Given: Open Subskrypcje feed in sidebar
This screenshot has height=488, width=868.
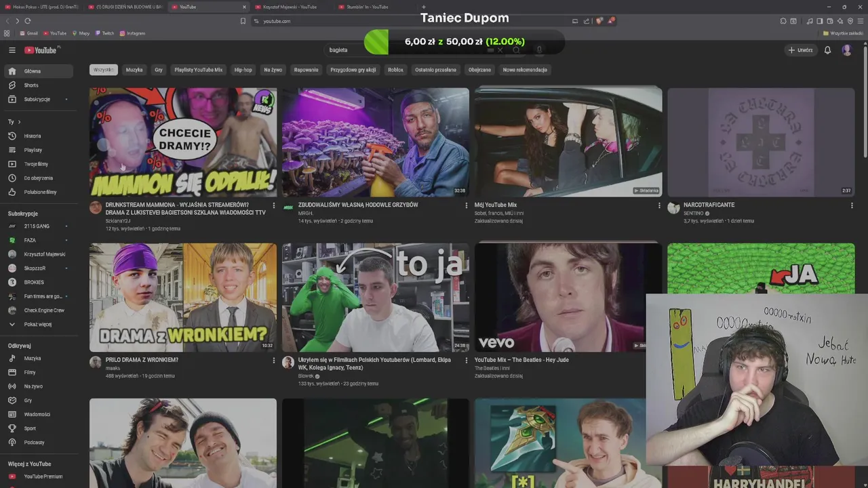Looking at the screenshot, I should [38, 100].
